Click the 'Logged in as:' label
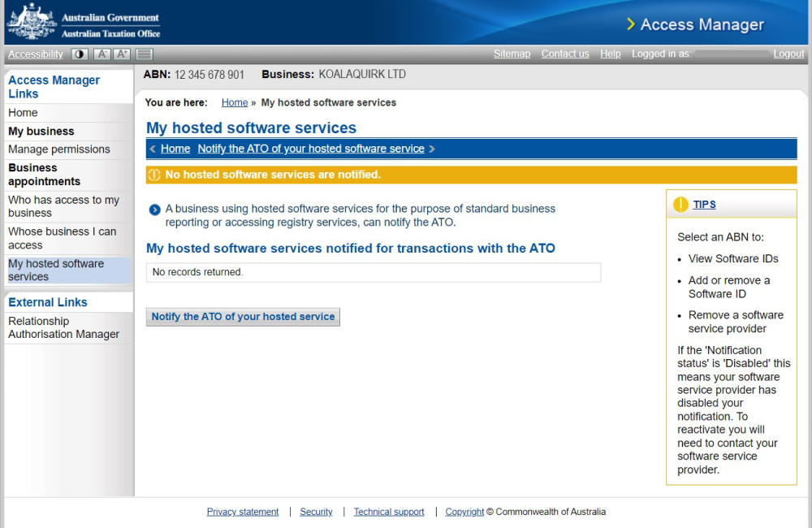The height and width of the screenshot is (528, 812). [661, 54]
